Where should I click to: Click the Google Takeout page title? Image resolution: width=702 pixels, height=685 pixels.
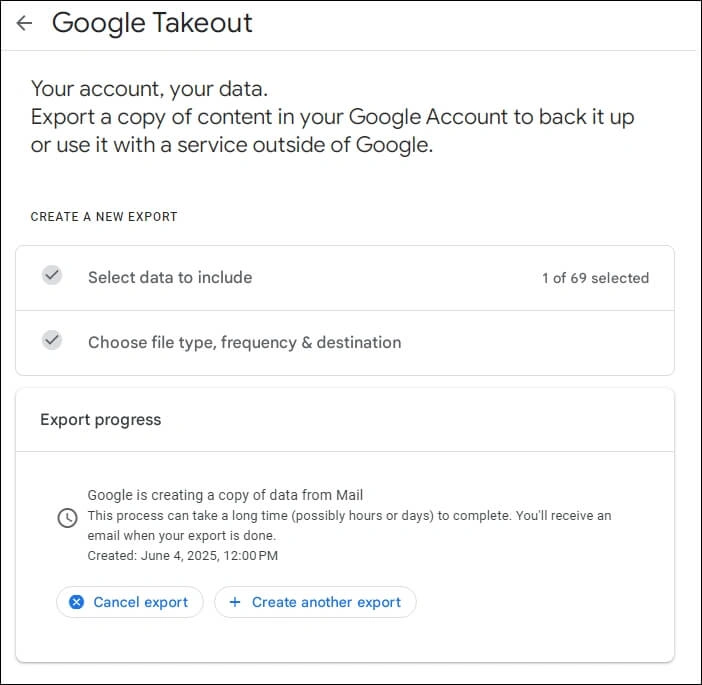pyautogui.click(x=152, y=23)
